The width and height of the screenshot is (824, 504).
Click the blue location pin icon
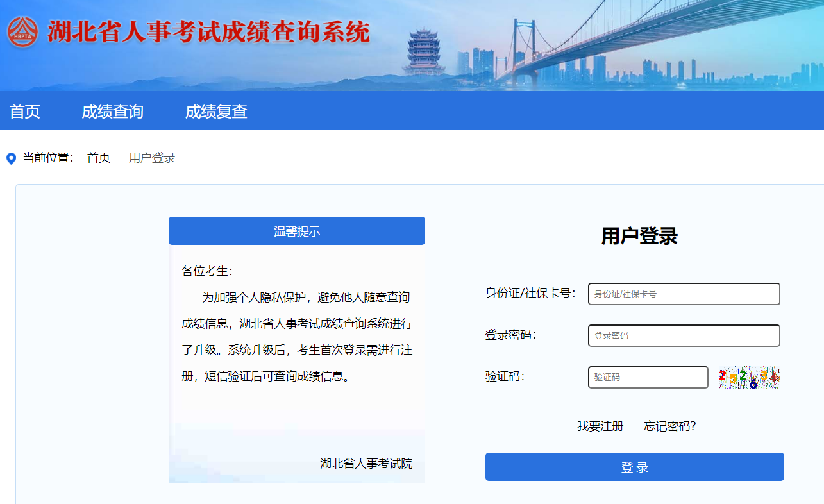tap(11, 158)
